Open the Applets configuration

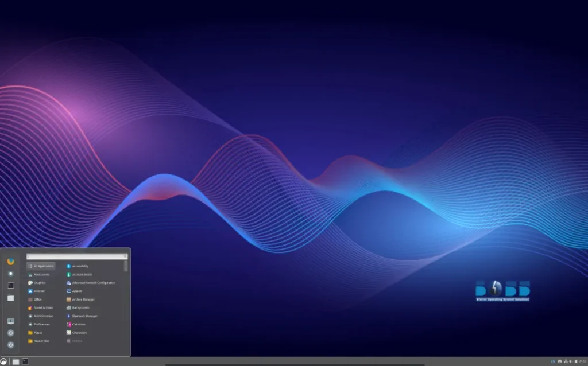click(77, 291)
